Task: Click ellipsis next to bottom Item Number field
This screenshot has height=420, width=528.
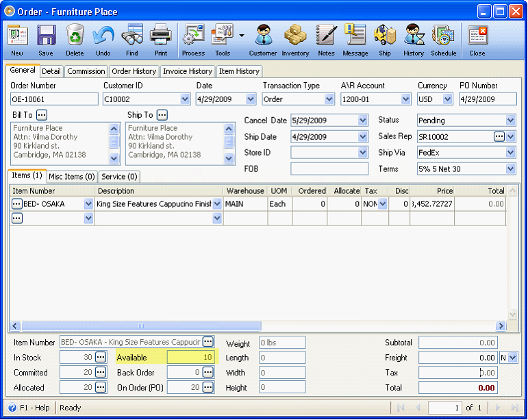Action: click(x=208, y=342)
